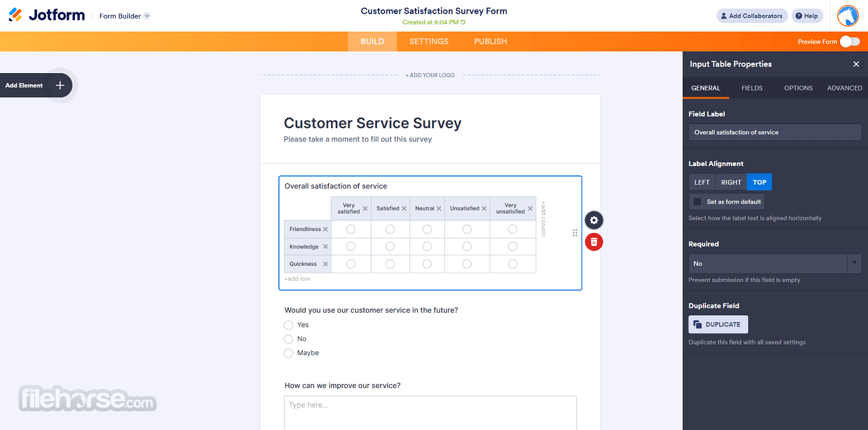This screenshot has width=868, height=430.
Task: Click the Jotform logo
Action: 46,15
